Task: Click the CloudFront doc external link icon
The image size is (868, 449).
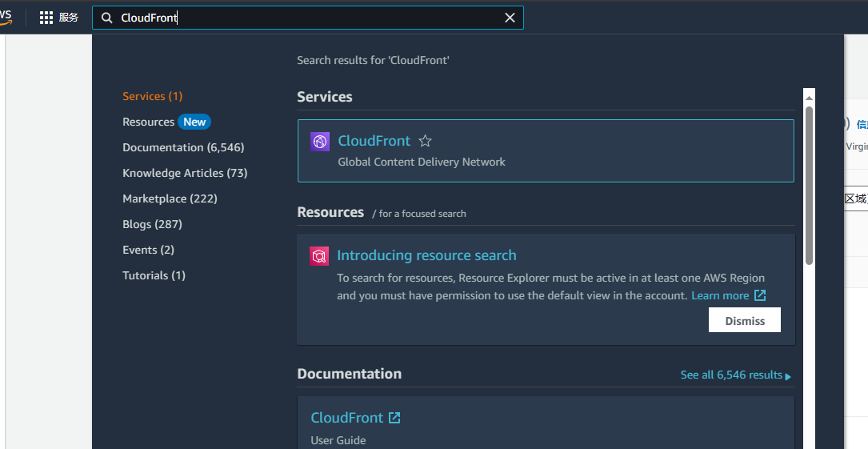Action: coord(394,418)
